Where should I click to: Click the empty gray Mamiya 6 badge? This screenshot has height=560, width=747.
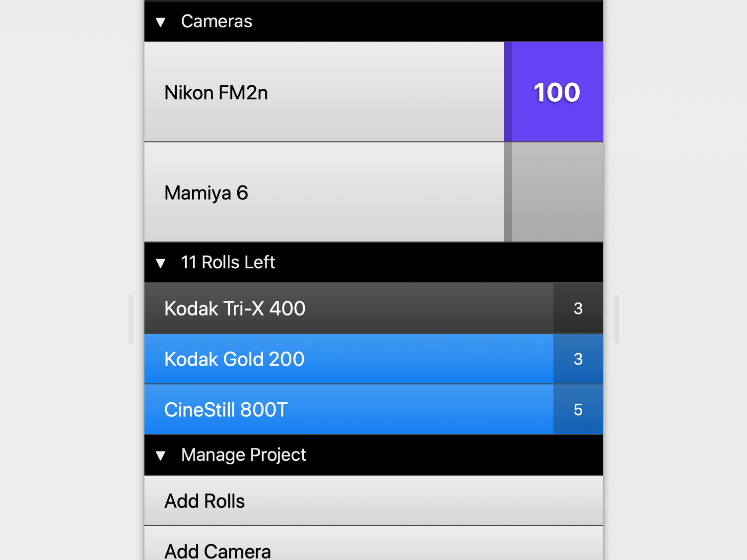click(x=556, y=192)
